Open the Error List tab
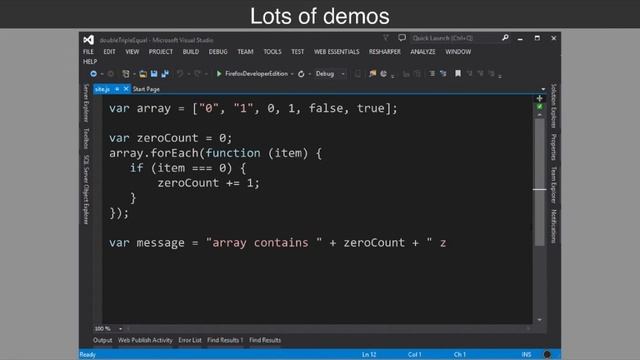The image size is (640, 360). 190,340
